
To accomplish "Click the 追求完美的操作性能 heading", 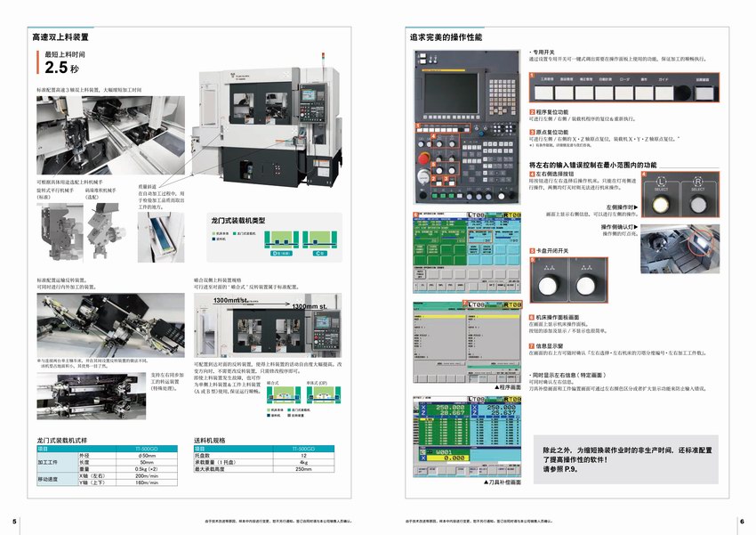I will click(x=446, y=38).
